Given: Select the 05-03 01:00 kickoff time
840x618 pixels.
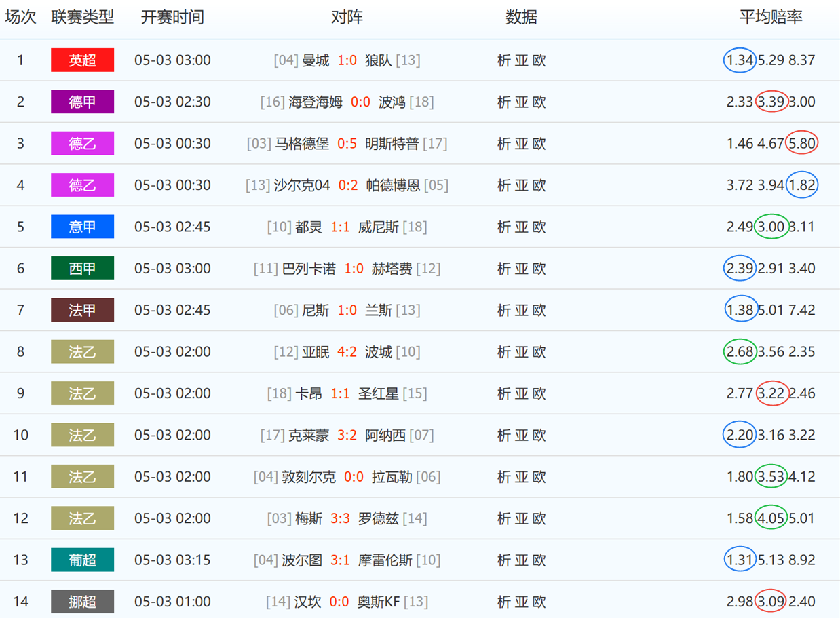Looking at the screenshot, I should (172, 602).
